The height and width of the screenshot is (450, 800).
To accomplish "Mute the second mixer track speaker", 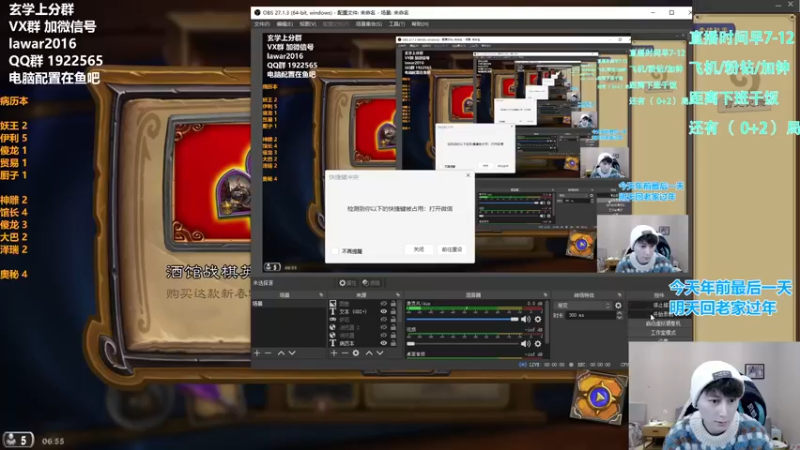I will (526, 343).
